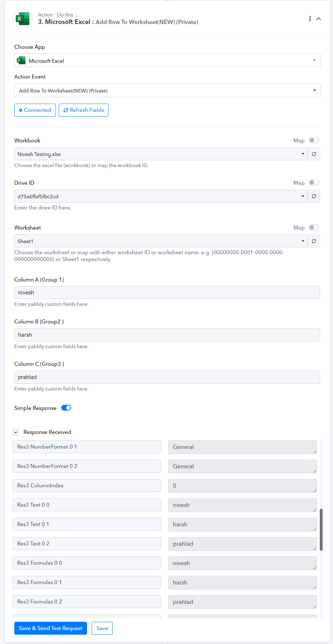
Task: Click the refresh icon next to Drive ID
Action: (314, 196)
